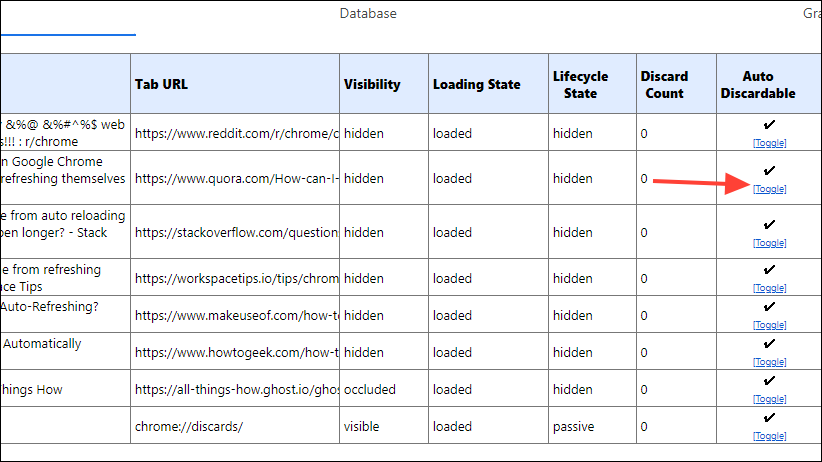The width and height of the screenshot is (822, 462).
Task: Toggle auto discardable for the all-things-how row
Action: click(x=769, y=399)
